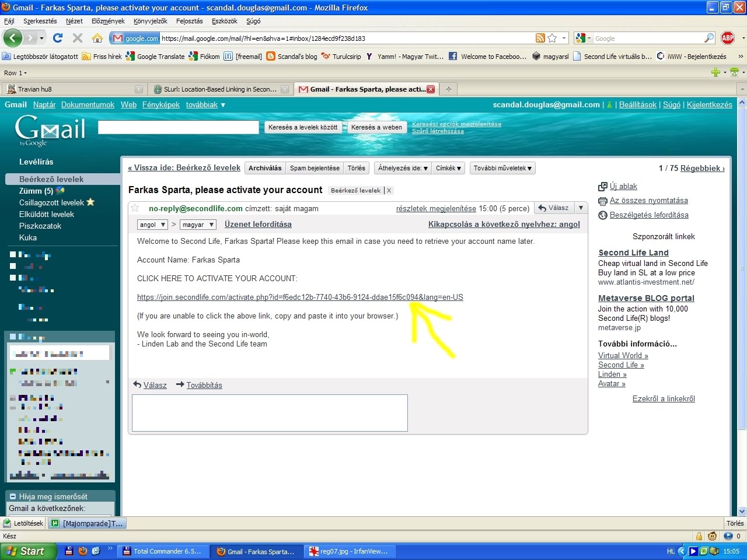The image size is (747, 560).
Task: Click into the Gmail search input field
Action: 178,127
